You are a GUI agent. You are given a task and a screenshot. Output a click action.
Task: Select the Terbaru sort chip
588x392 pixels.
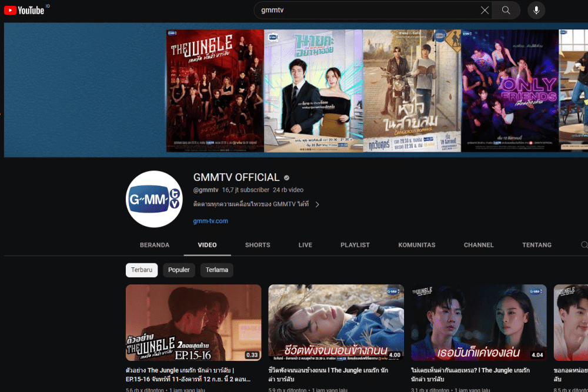click(142, 270)
